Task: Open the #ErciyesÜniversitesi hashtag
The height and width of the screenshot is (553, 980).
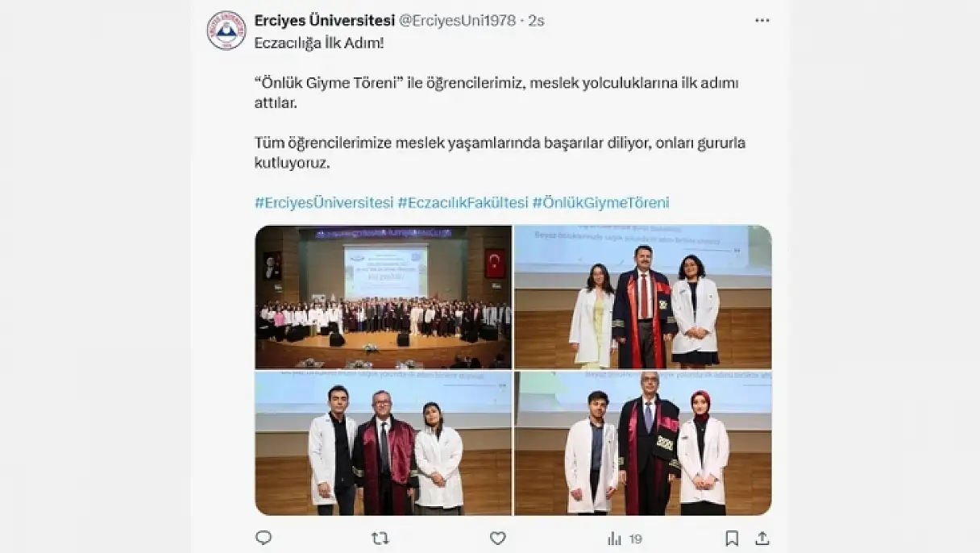Action: coord(324,202)
